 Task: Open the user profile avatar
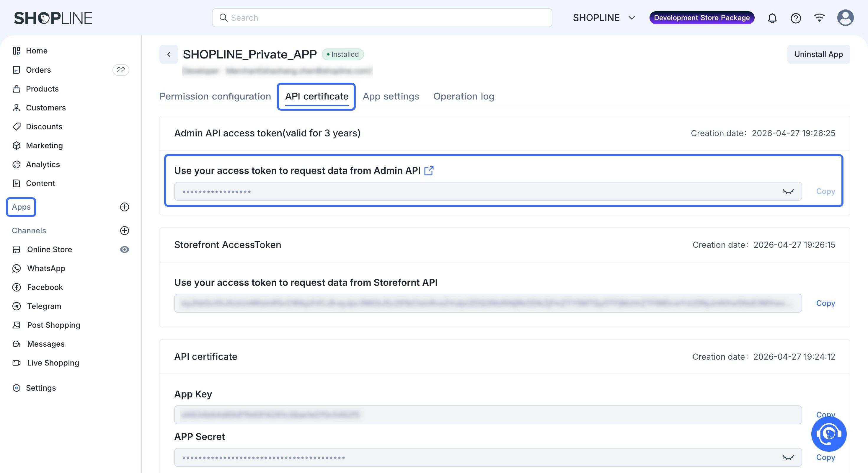click(x=846, y=18)
